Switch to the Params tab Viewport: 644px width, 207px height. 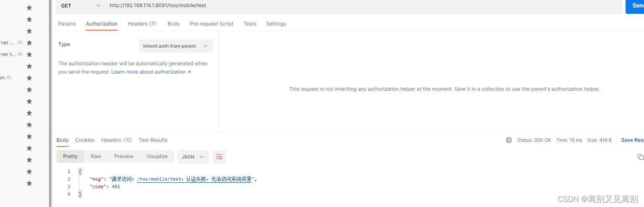point(67,24)
